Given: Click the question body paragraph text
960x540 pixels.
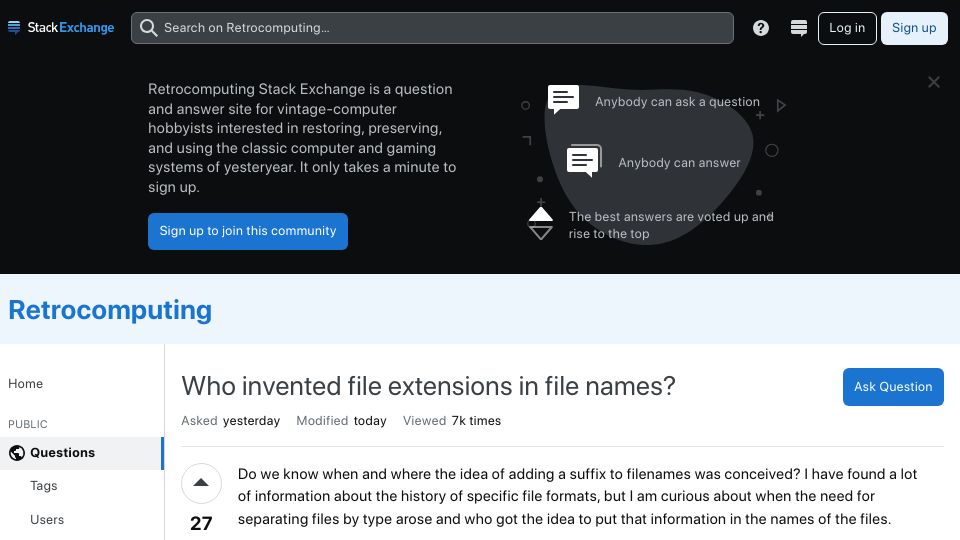Looking at the screenshot, I should coord(577,497).
